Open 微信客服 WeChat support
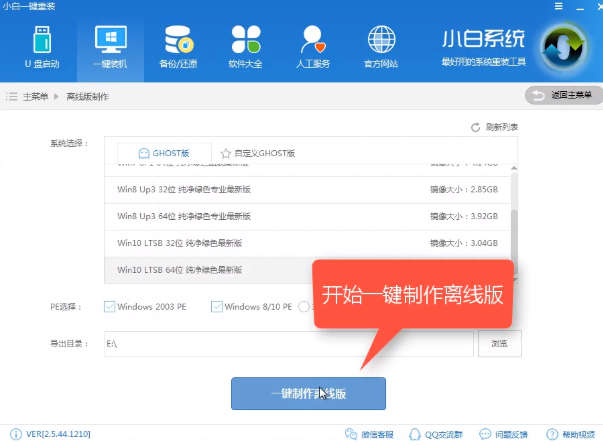This screenshot has width=603, height=446. tap(368, 435)
